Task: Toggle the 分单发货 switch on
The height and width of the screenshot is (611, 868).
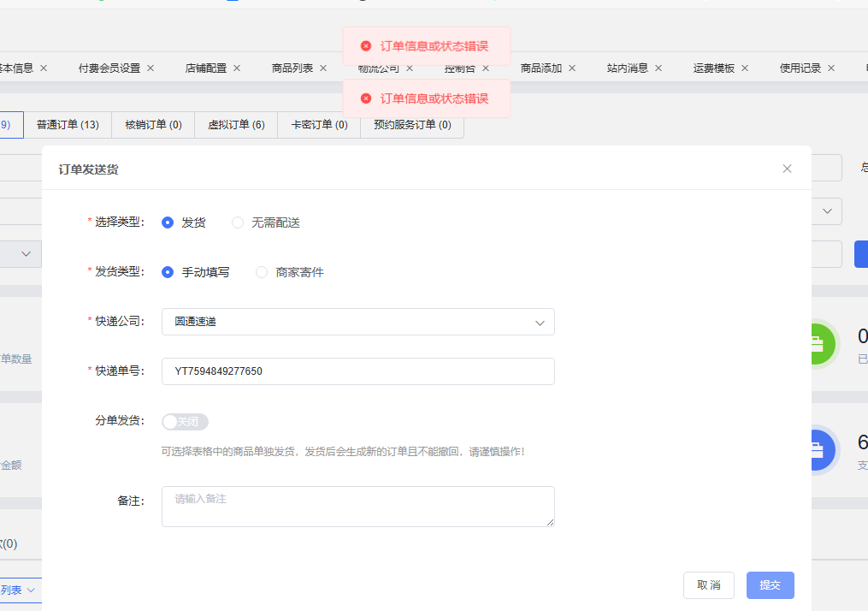Action: [185, 422]
